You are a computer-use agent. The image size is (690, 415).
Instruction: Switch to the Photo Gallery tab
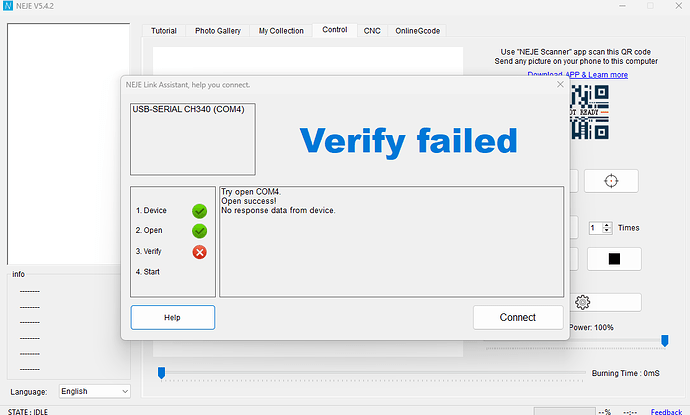pyautogui.click(x=218, y=31)
